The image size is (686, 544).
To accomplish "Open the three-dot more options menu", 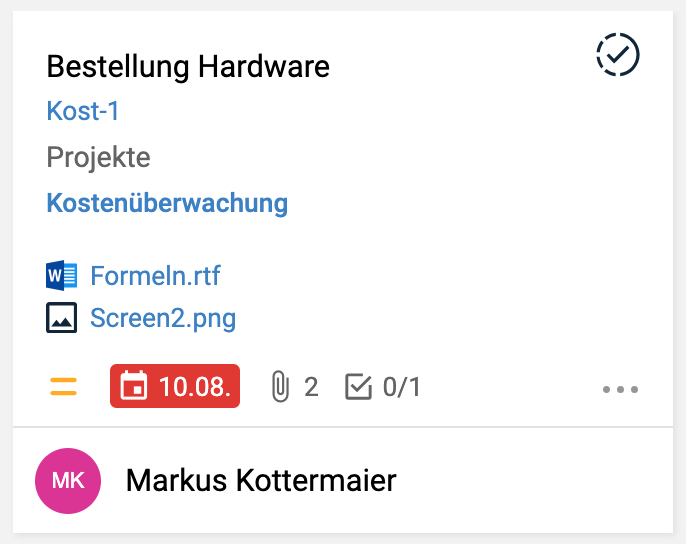I will click(x=620, y=389).
